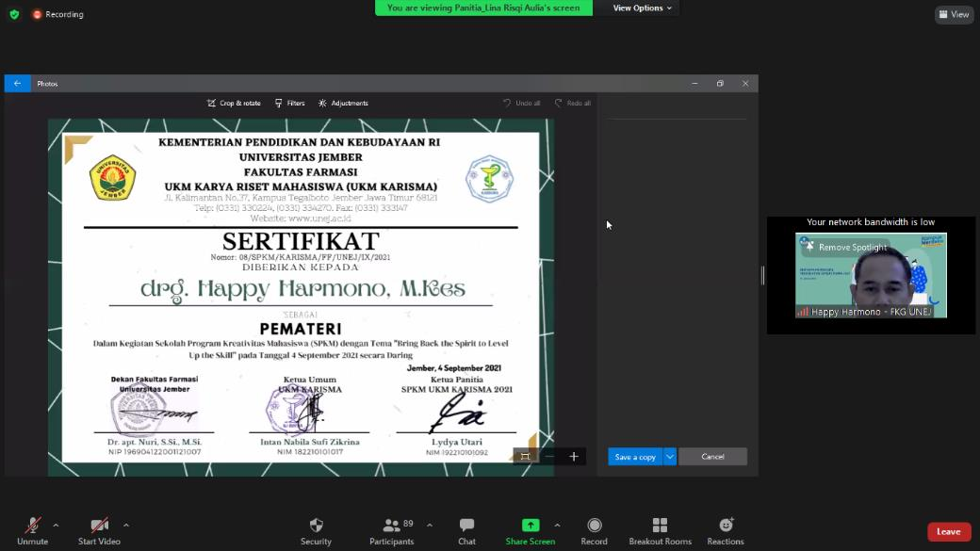Select the Crop & rotate tool
Viewport: 980px width, 551px height.
[x=233, y=103]
